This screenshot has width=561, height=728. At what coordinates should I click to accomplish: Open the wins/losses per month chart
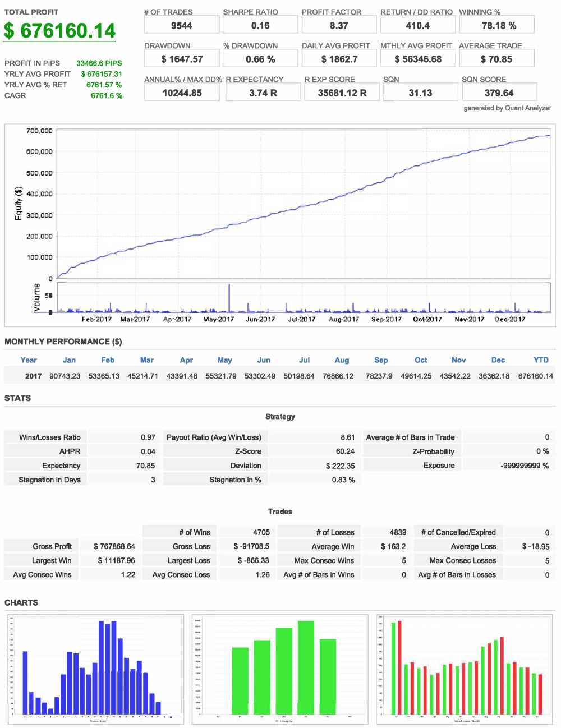(465, 669)
